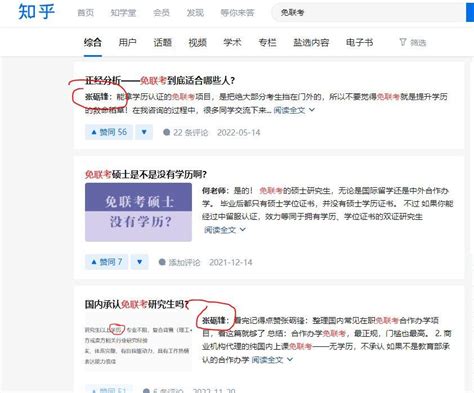Viewport: 474px width, 393px height.
Task: Open the 22 条评论 comments
Action: (x=186, y=133)
